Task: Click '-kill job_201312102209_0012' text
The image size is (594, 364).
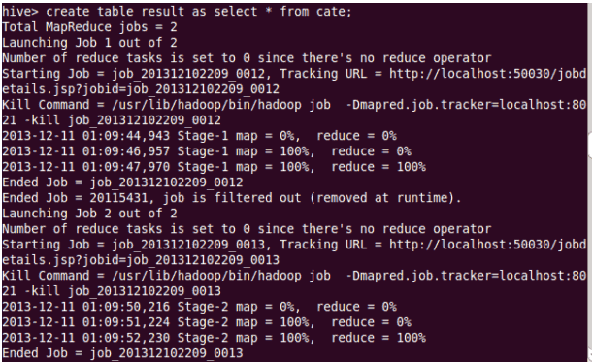Action: tap(122, 120)
